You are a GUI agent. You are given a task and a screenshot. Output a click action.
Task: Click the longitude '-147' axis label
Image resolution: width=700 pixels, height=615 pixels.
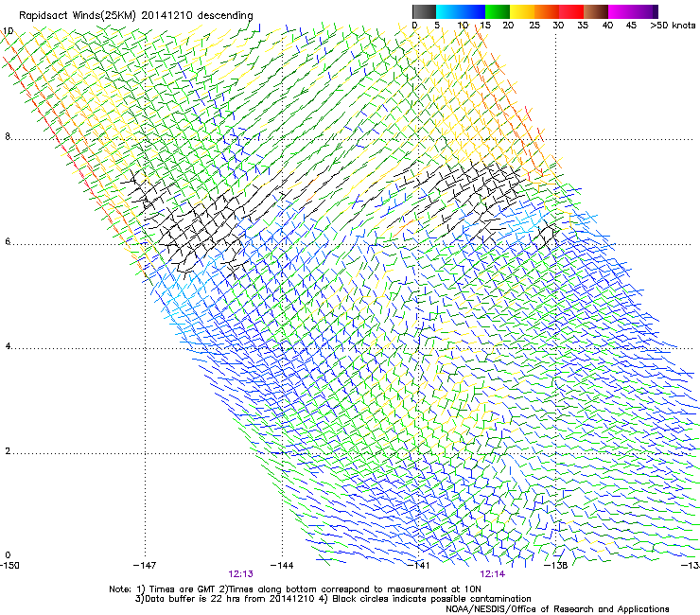coord(145,566)
